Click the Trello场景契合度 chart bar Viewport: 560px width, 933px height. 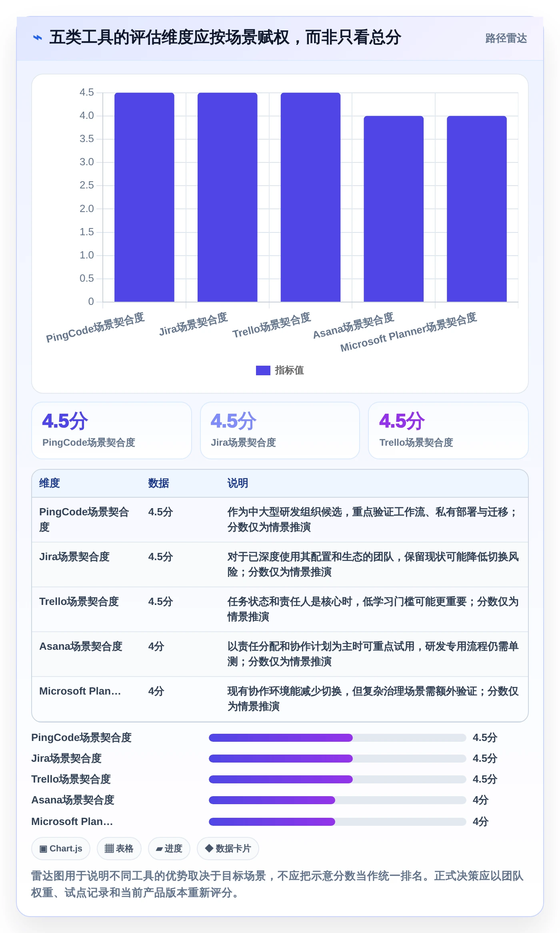pos(310,197)
